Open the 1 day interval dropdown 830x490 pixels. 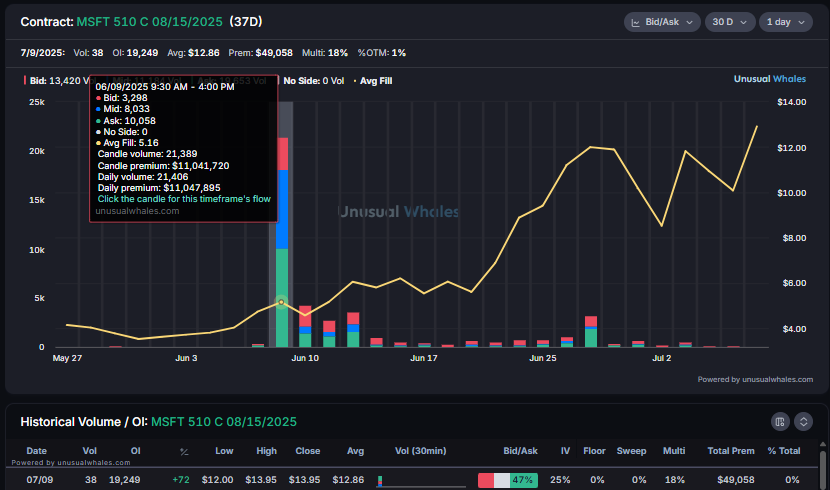(x=786, y=22)
